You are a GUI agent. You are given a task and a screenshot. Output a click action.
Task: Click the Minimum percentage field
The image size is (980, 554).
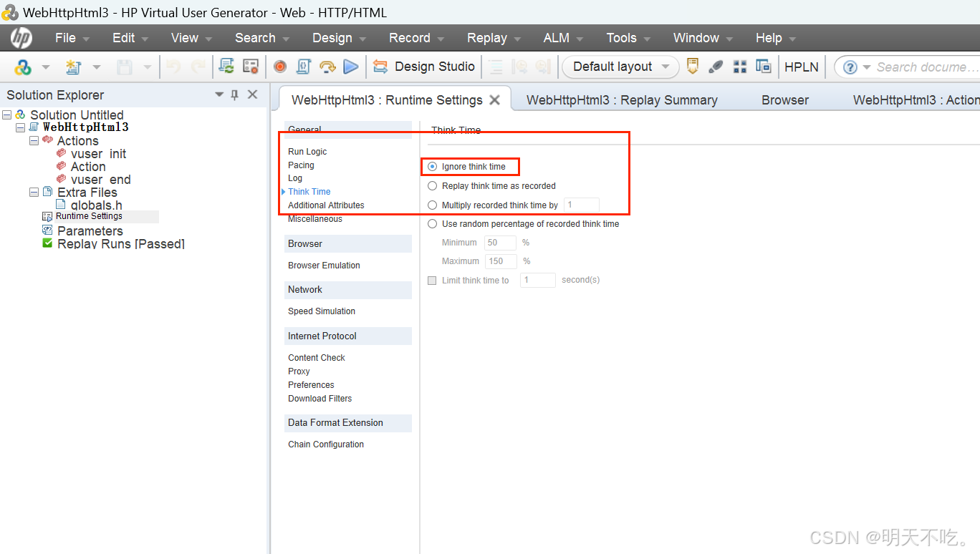point(500,243)
